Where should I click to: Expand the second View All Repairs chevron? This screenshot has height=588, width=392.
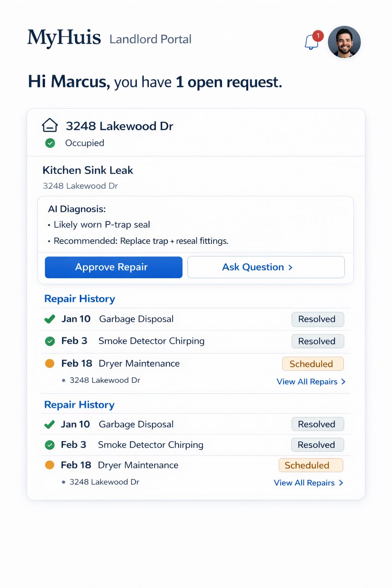coord(341,483)
